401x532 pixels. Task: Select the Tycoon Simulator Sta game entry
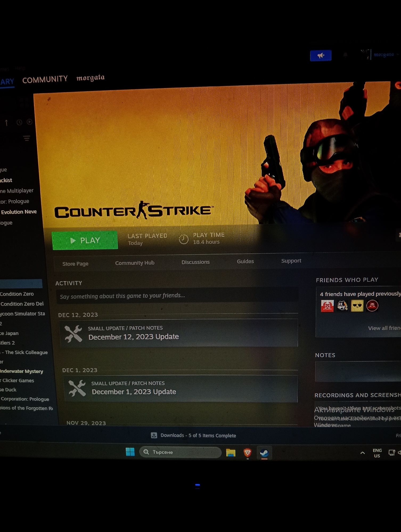click(22, 314)
